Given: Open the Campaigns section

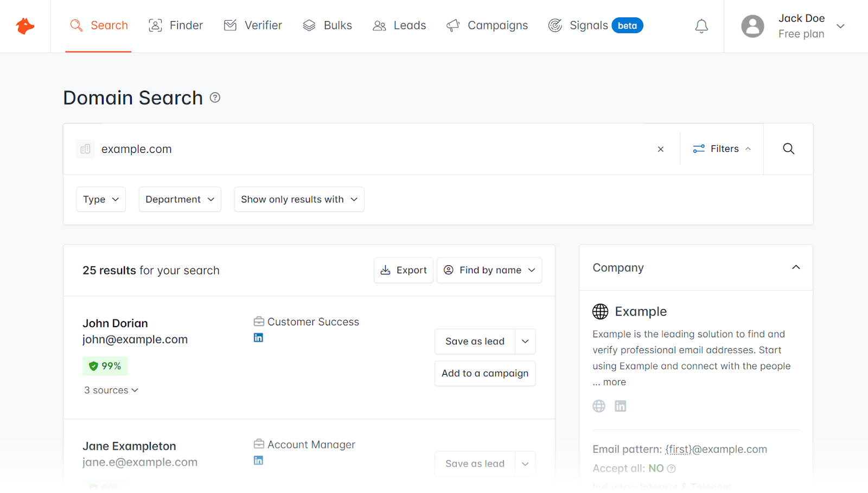Looking at the screenshot, I should pos(487,25).
